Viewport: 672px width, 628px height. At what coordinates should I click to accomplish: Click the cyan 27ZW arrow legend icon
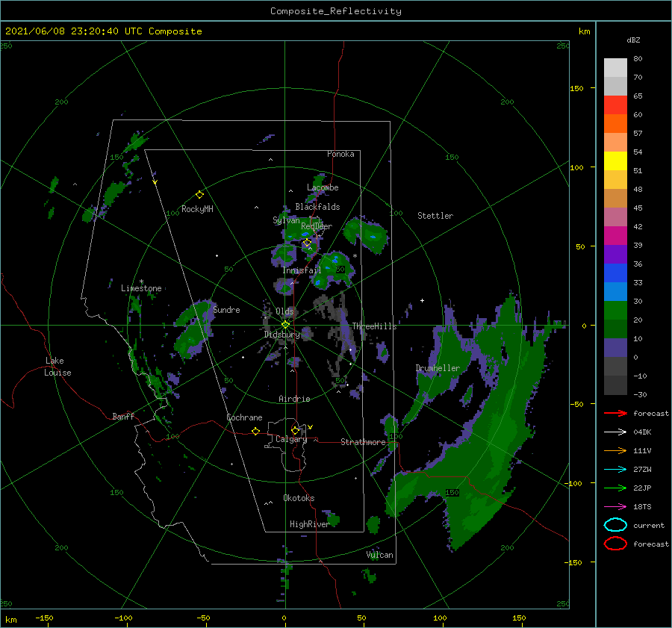click(615, 470)
